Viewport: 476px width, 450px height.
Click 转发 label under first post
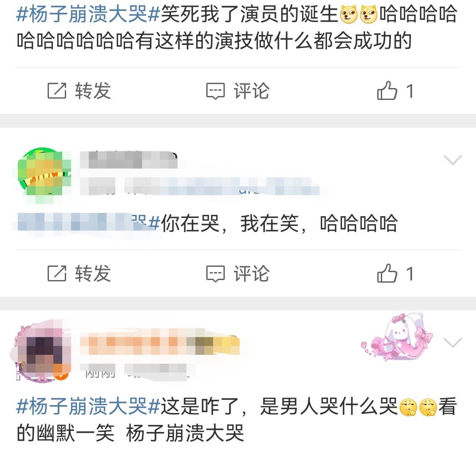(93, 91)
